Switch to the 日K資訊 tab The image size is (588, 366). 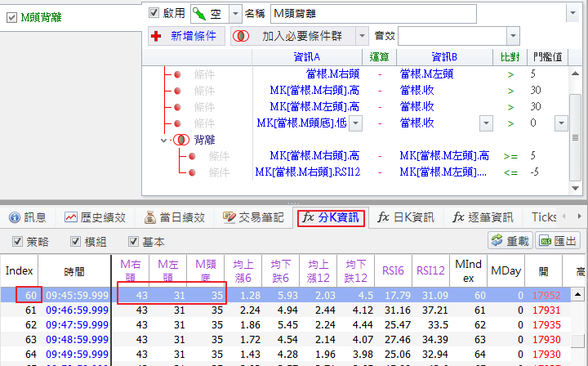[406, 217]
